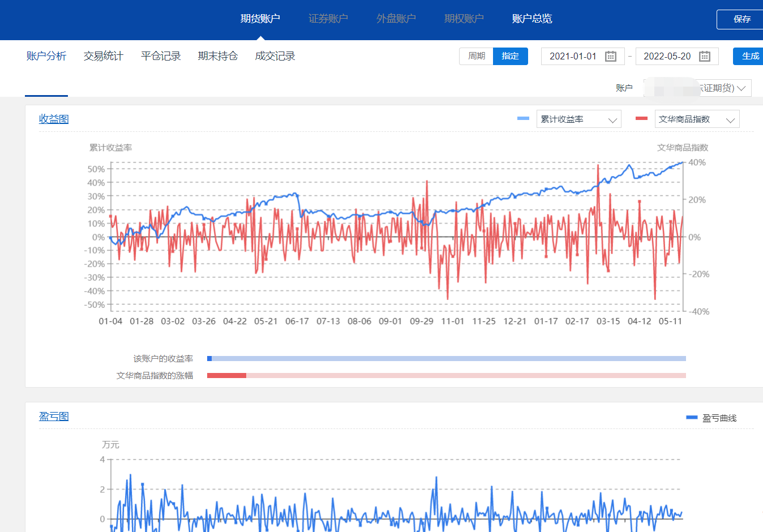Click the 生成 button
763x532 pixels.
(749, 56)
